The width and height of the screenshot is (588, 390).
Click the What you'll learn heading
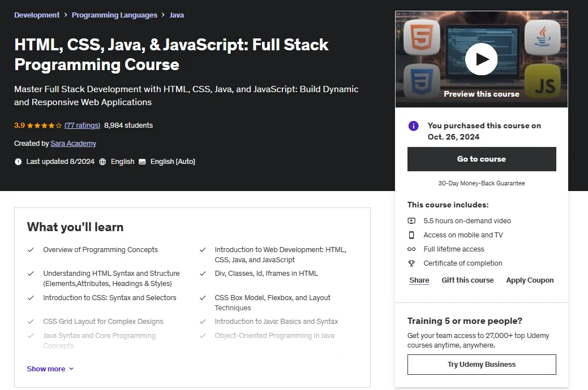pyautogui.click(x=75, y=227)
